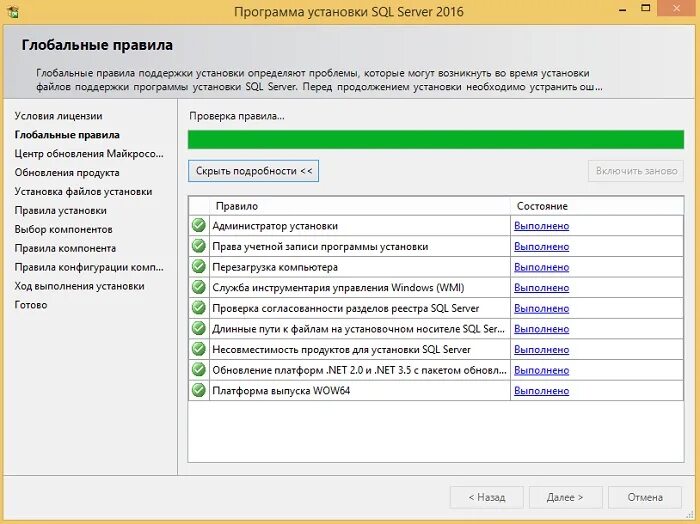Screen dimensions: 700x524
Task: Click green checkmark next to Перезагрузка компьютера
Action: (x=199, y=266)
